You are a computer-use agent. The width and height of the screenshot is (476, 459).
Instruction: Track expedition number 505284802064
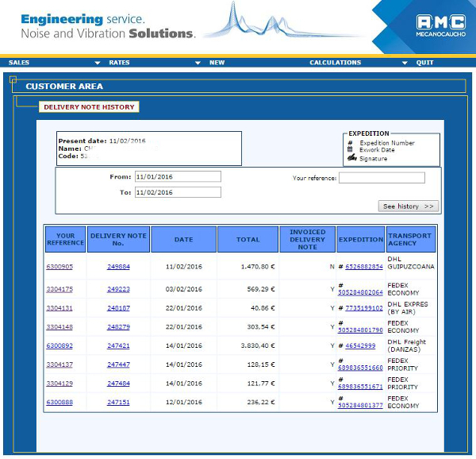point(360,292)
